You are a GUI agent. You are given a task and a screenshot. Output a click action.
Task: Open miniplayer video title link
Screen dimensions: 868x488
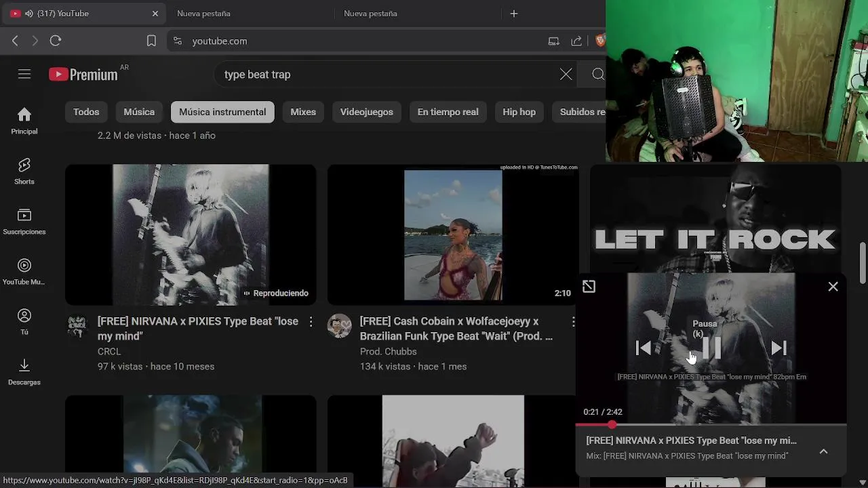692,441
